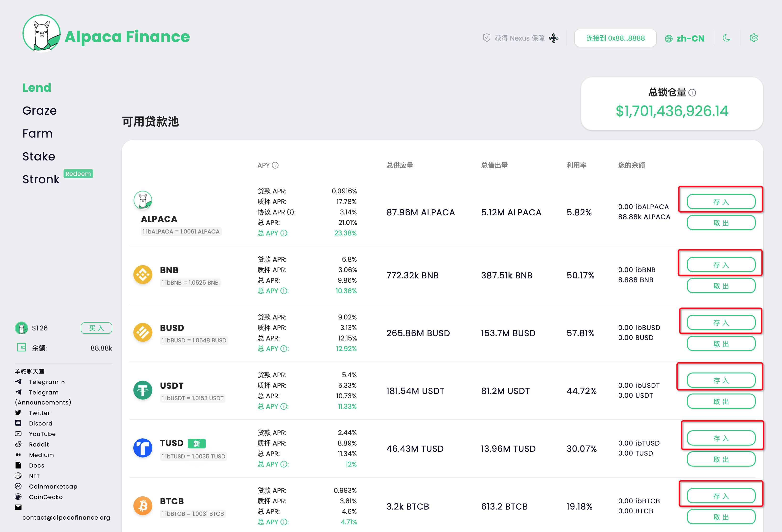This screenshot has height=532, width=782.
Task: Click 取出 withdraw for BNB
Action: pyautogui.click(x=721, y=286)
